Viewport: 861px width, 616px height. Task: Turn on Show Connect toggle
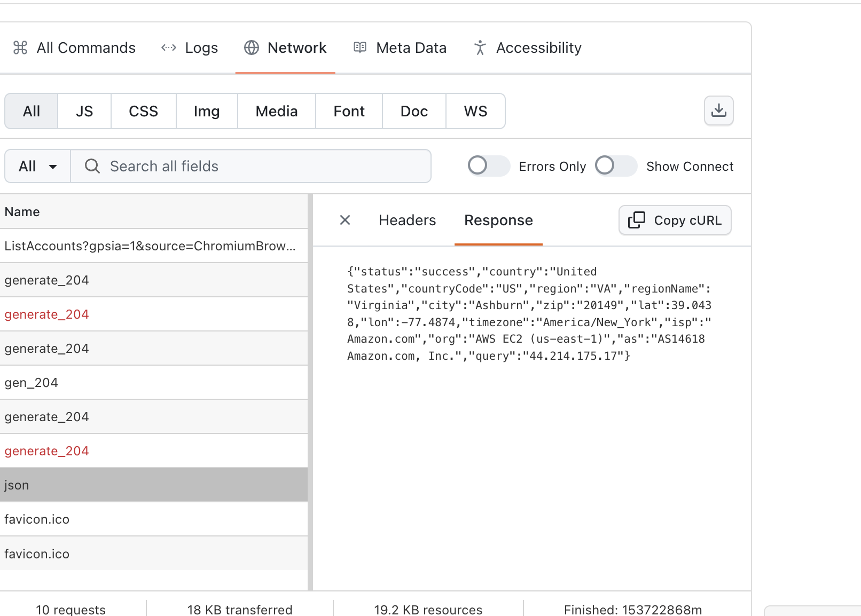[616, 165]
